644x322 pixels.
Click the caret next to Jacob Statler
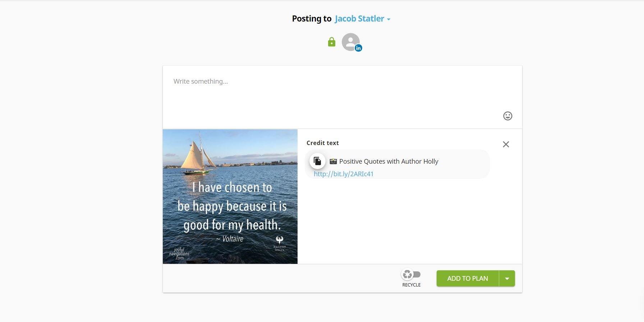pyautogui.click(x=388, y=19)
